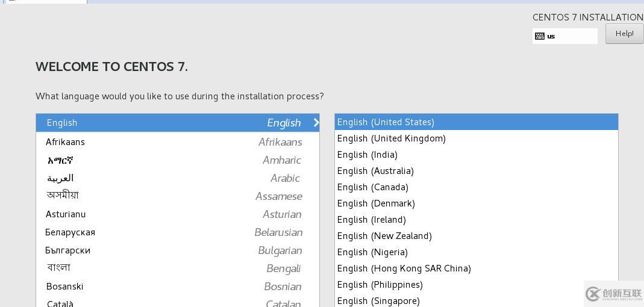644x307 pixels.
Task: Choose English (Canada) locale
Action: 477,187
